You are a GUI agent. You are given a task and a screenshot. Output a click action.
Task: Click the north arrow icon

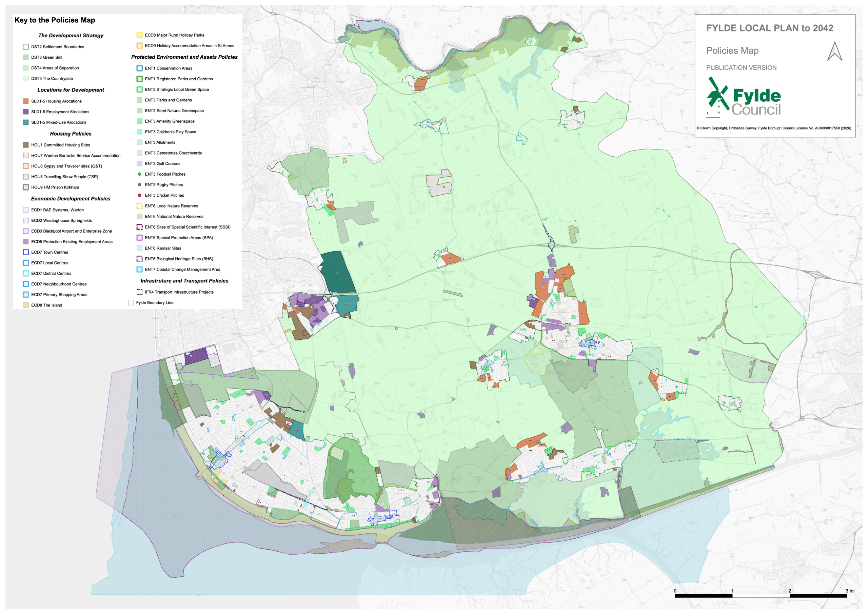834,51
